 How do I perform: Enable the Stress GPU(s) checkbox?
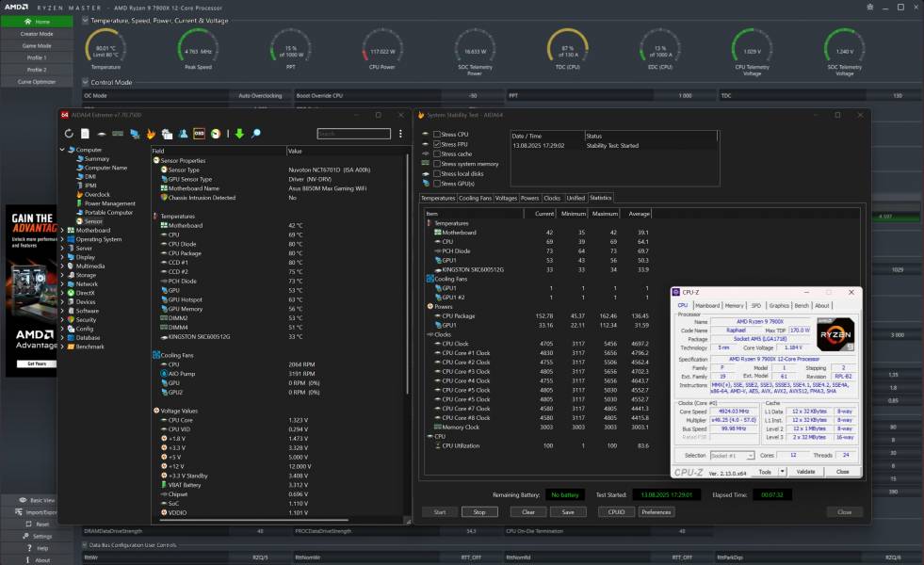click(x=437, y=183)
